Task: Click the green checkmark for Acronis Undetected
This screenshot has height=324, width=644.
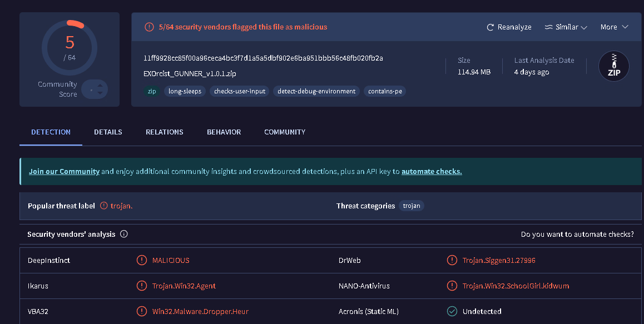Action: 452,311
